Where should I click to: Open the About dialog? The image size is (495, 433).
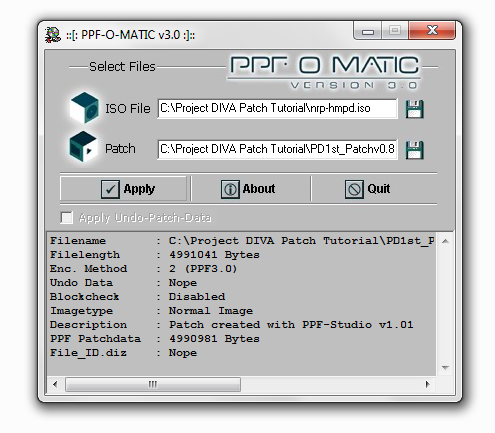[248, 189]
